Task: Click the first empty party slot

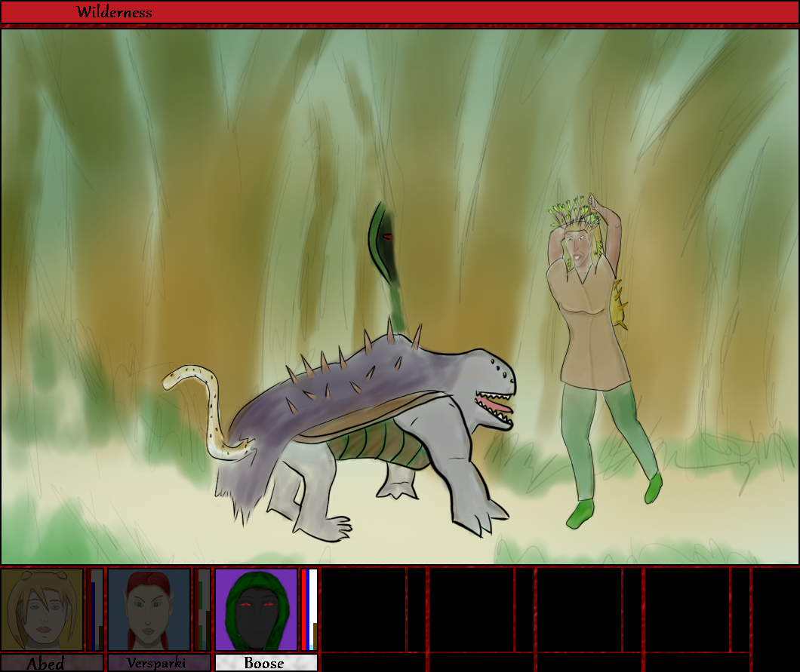Action: [363, 609]
